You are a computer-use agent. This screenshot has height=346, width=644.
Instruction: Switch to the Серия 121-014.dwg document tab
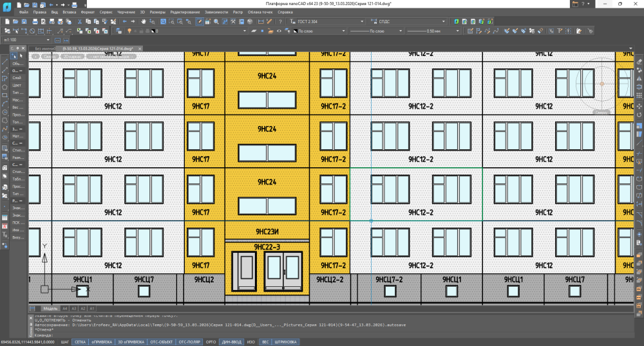point(98,48)
